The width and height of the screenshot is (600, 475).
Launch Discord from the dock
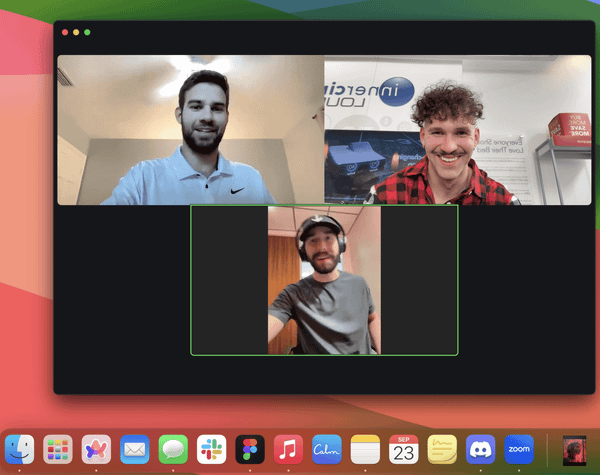(x=481, y=449)
